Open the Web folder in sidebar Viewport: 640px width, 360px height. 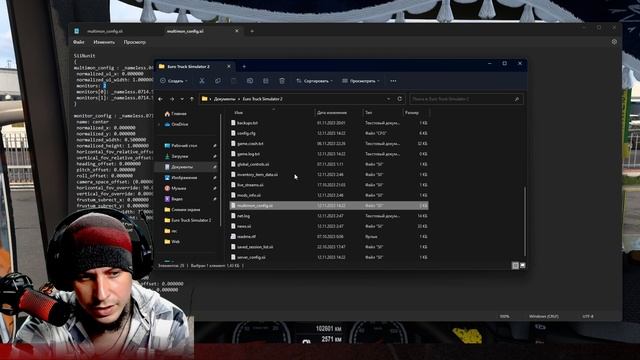pyautogui.click(x=172, y=241)
